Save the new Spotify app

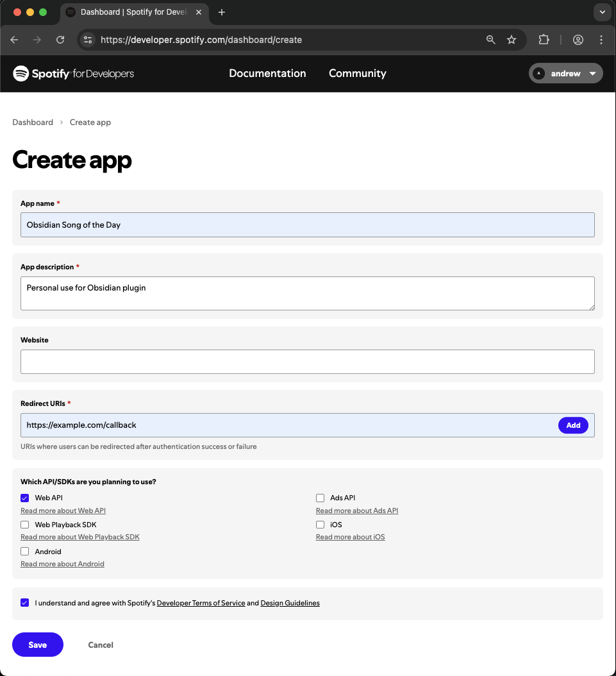37,645
